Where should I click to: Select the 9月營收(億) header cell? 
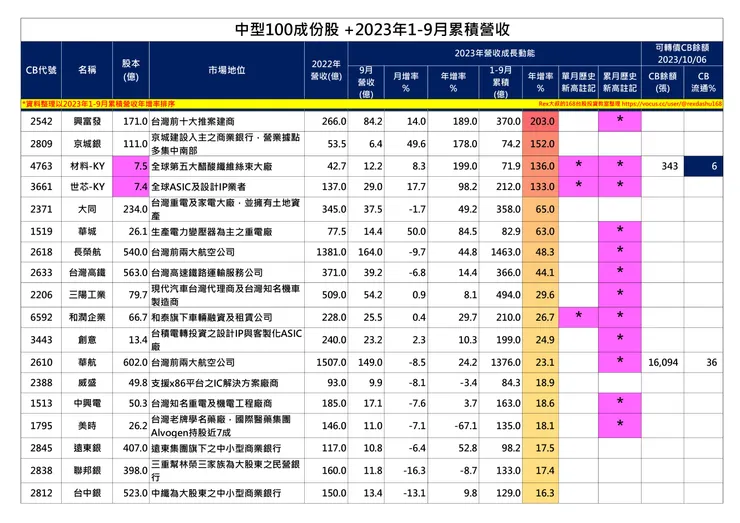point(366,82)
